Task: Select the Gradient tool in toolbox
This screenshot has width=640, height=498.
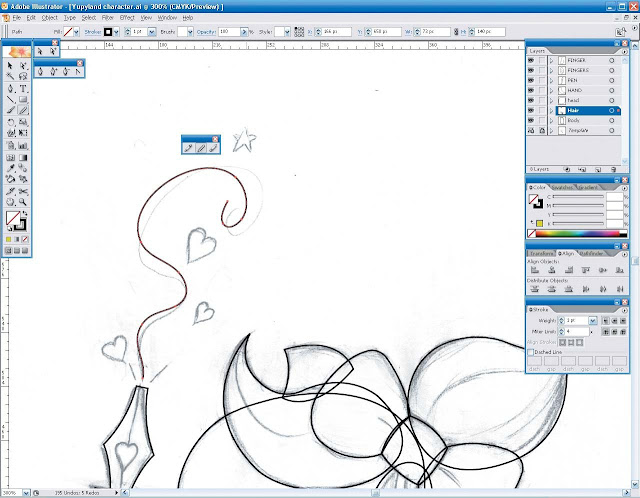Action: coord(23,158)
